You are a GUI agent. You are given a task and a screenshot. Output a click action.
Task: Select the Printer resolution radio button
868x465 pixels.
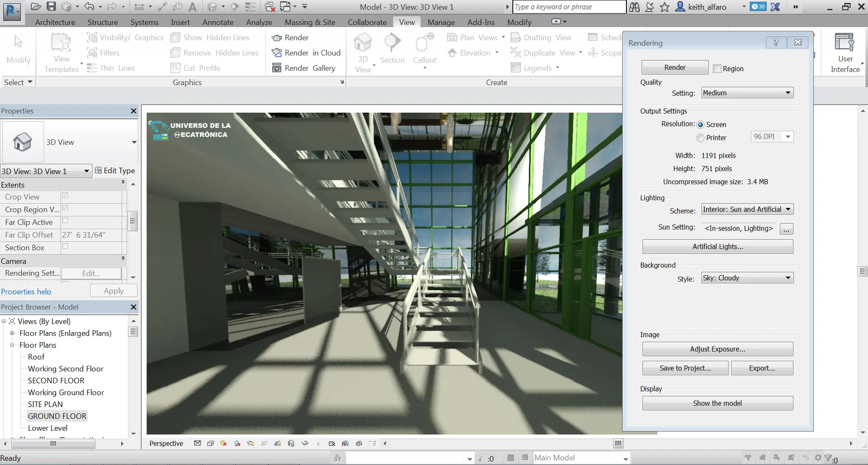point(701,138)
